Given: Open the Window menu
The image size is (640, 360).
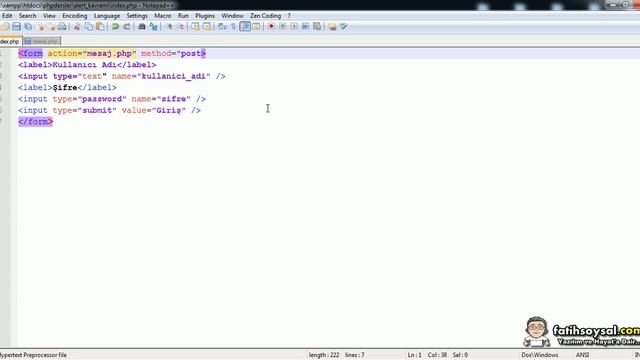Looking at the screenshot, I should [x=232, y=16].
